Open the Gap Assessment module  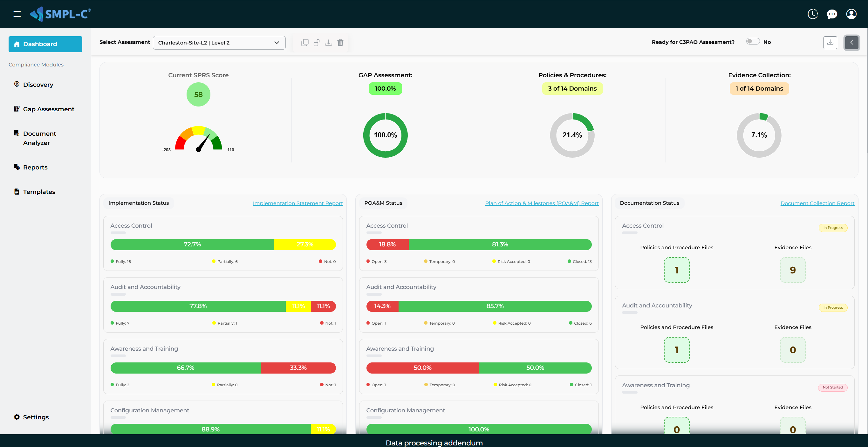click(49, 109)
